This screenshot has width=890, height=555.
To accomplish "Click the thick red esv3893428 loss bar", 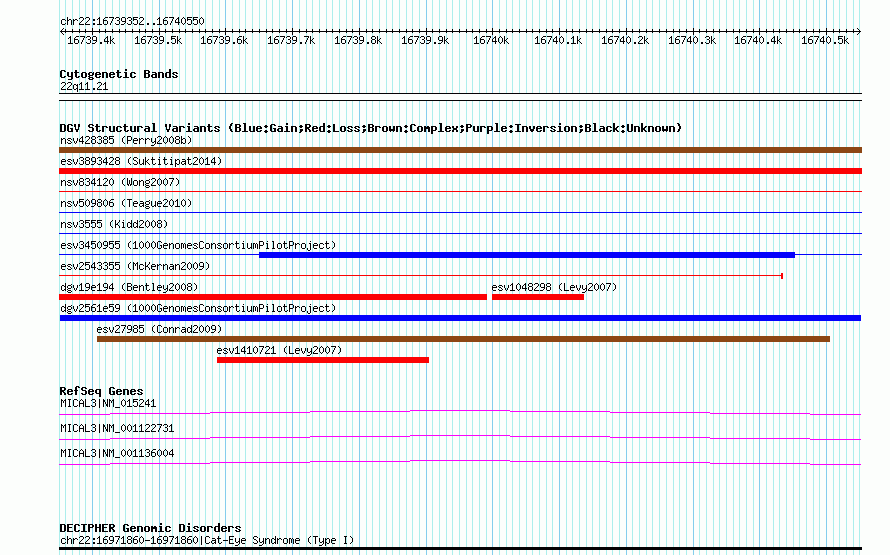I will 460,171.
